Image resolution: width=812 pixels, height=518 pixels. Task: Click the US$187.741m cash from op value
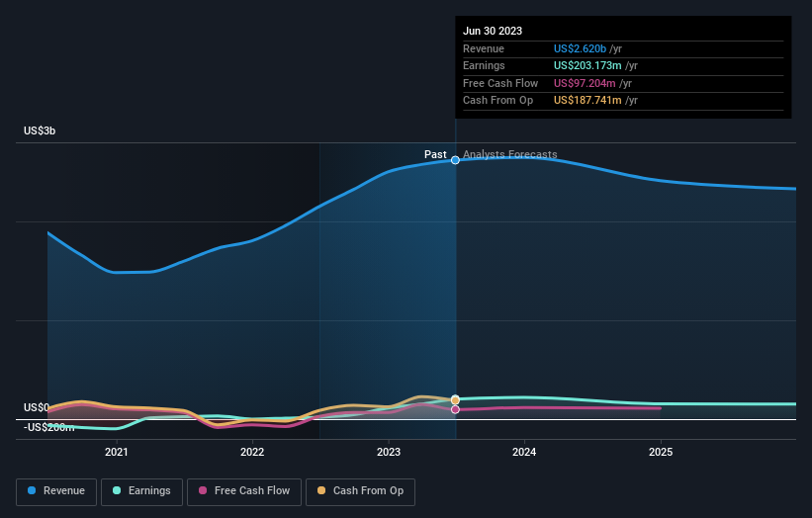(587, 101)
